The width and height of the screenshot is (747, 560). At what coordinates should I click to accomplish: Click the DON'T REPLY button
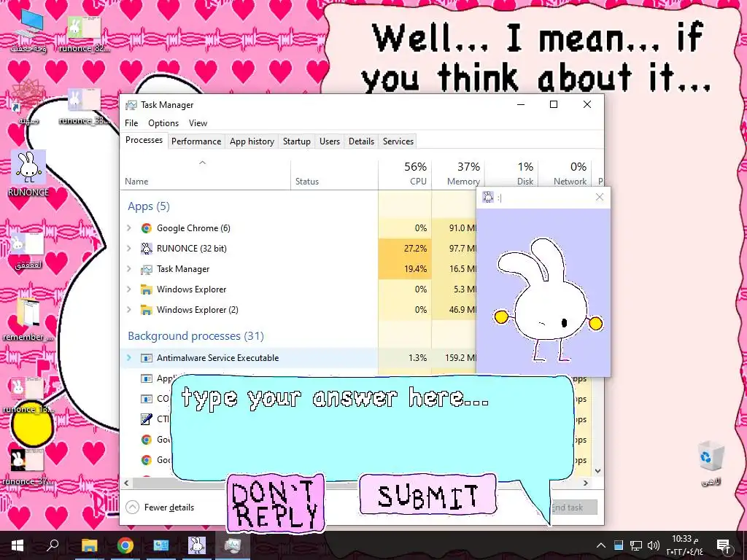point(275,503)
